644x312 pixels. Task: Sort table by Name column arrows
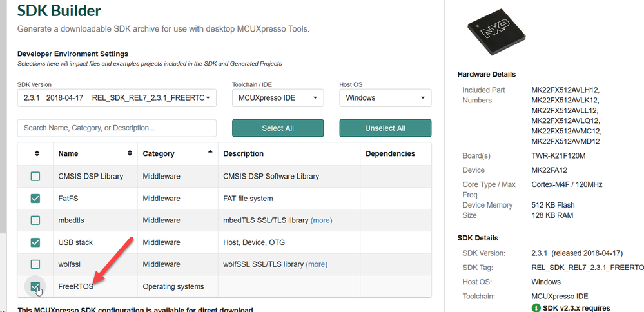130,153
